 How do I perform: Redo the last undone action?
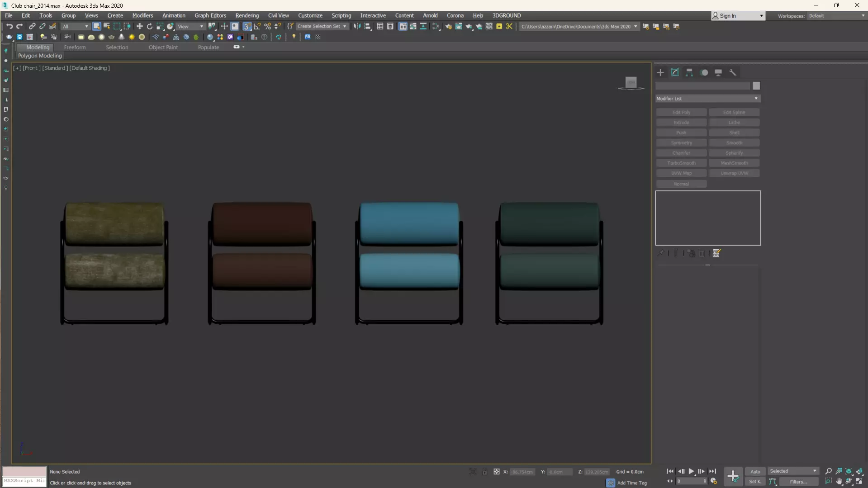tap(19, 26)
